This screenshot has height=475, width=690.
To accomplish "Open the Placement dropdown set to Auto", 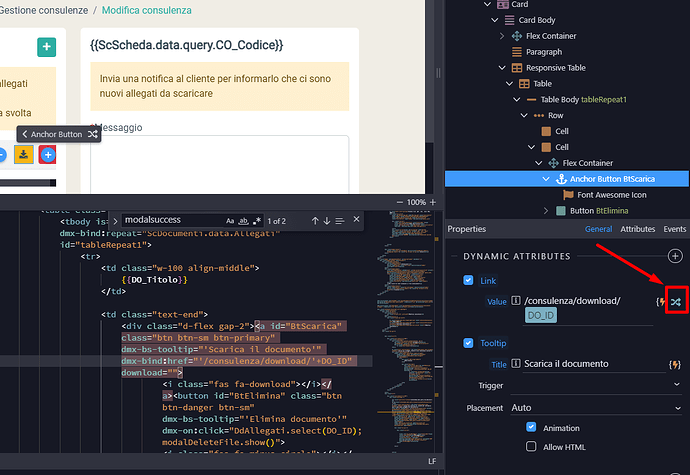I will [x=596, y=408].
